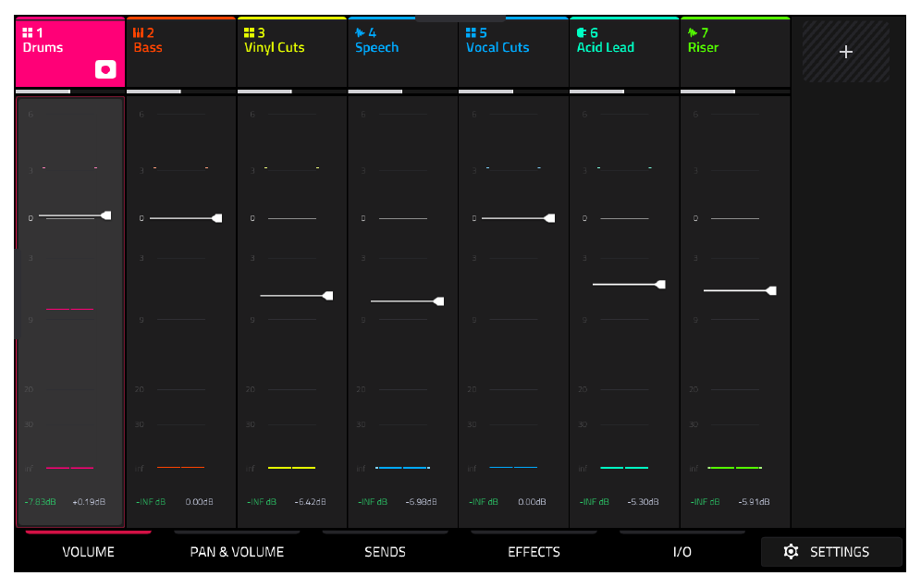
Task: Select the Bass track header
Action: 181,53
